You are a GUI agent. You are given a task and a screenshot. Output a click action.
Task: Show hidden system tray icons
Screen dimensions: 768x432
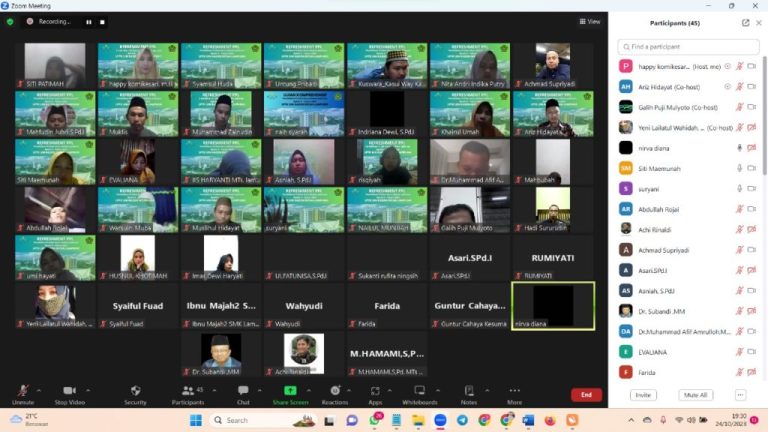pos(631,420)
